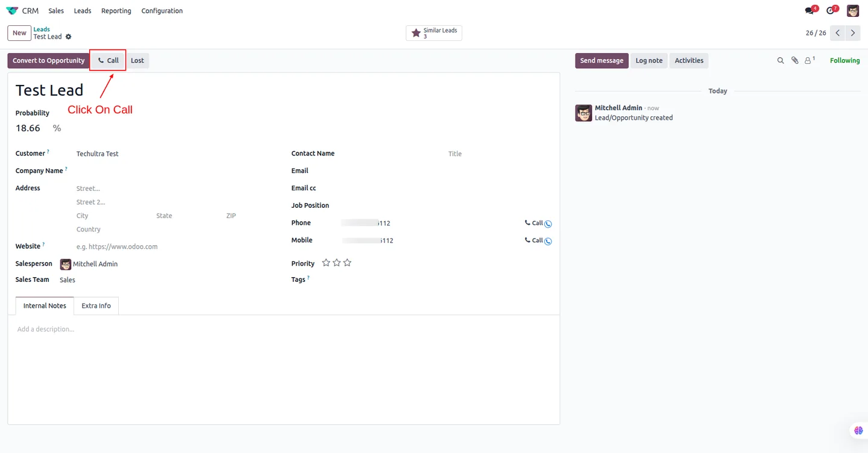Open the user avatar menu

coord(853,11)
